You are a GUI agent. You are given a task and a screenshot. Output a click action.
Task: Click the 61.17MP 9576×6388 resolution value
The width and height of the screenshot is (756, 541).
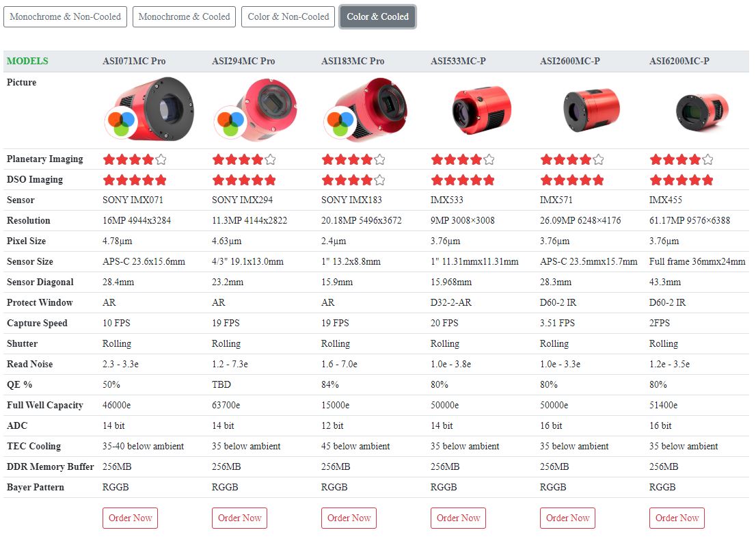(x=690, y=220)
